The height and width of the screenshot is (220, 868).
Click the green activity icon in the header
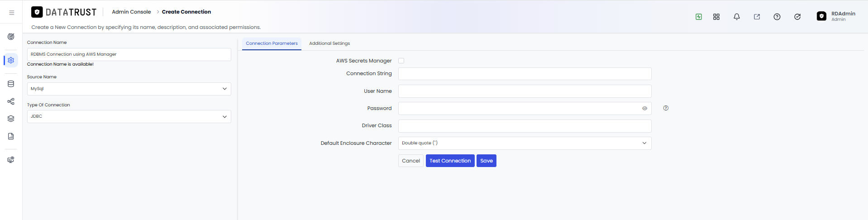coord(699,17)
